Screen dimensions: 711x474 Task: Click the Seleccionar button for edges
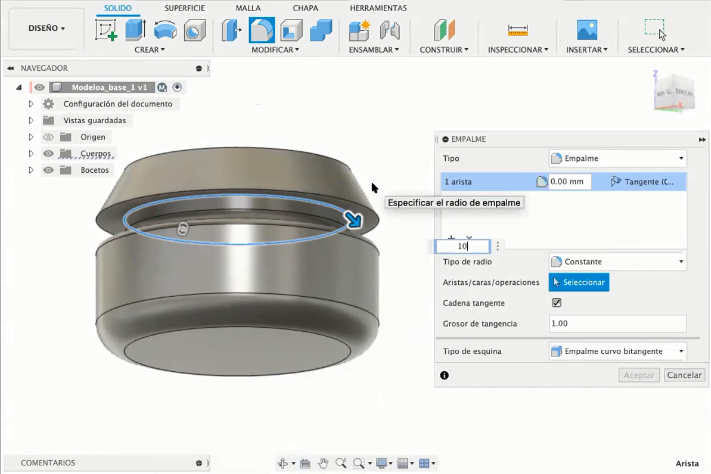tap(578, 283)
